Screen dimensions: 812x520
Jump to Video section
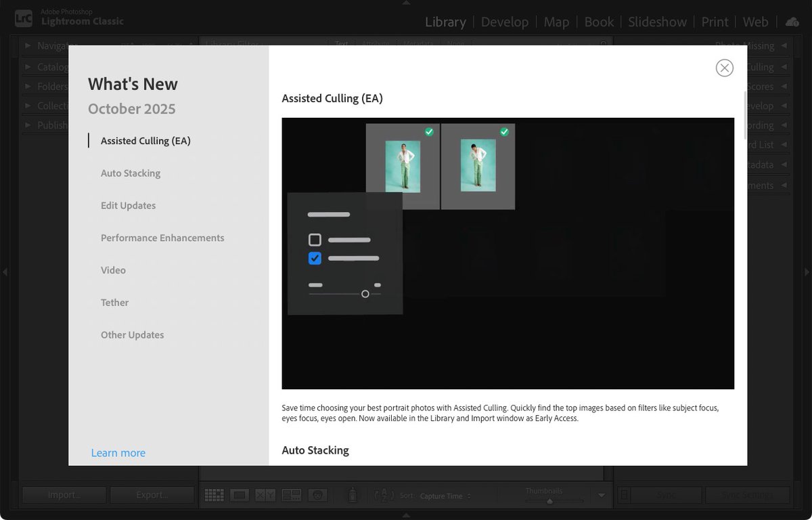(x=113, y=270)
